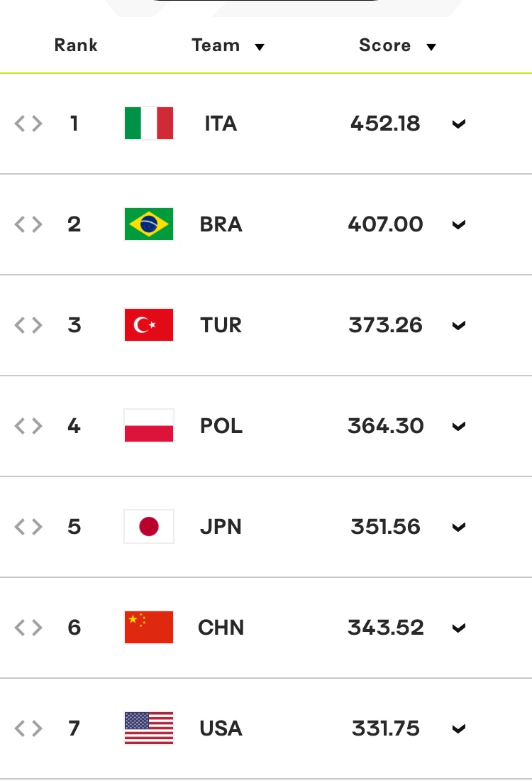Expand ITA score details chevron
Viewport: 532px width, 781px height.
click(459, 124)
